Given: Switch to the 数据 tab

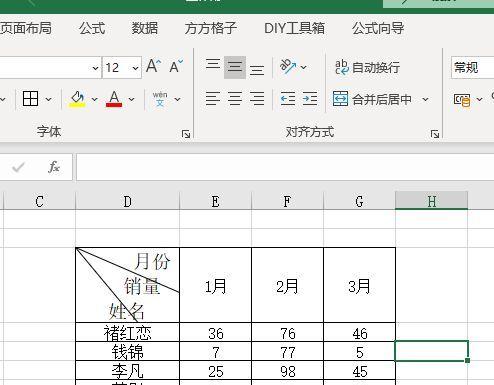Looking at the screenshot, I should click(145, 28).
